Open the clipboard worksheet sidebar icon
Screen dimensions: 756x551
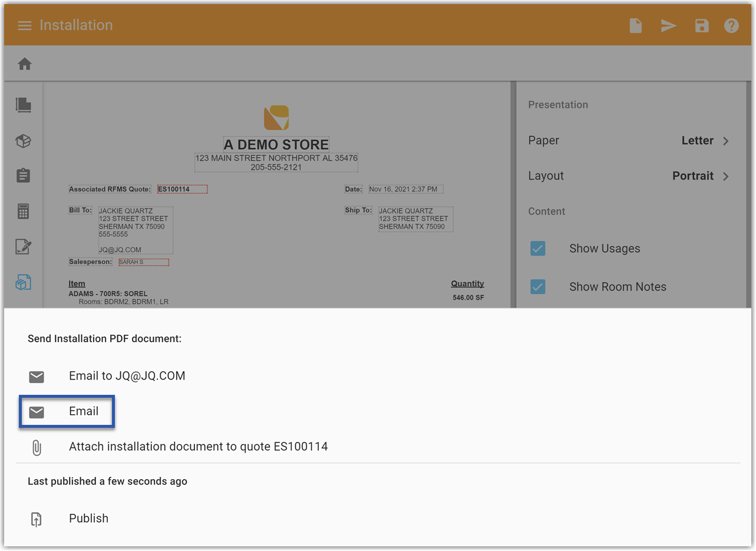24,176
